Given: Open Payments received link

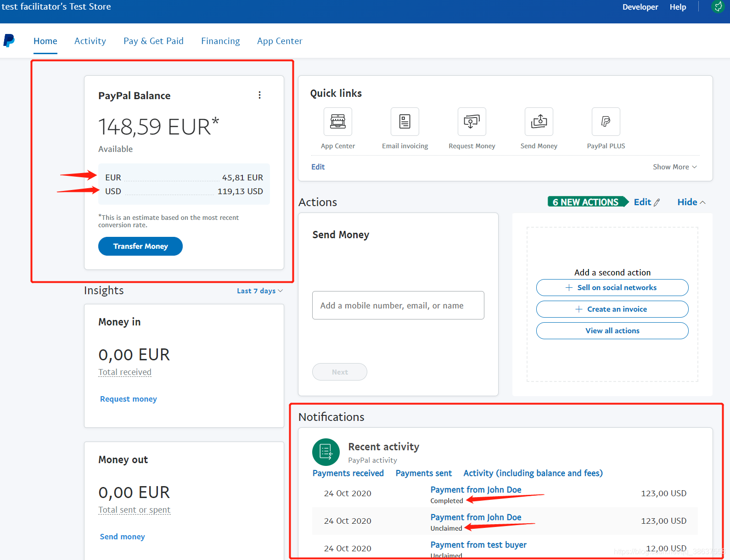Looking at the screenshot, I should [348, 473].
